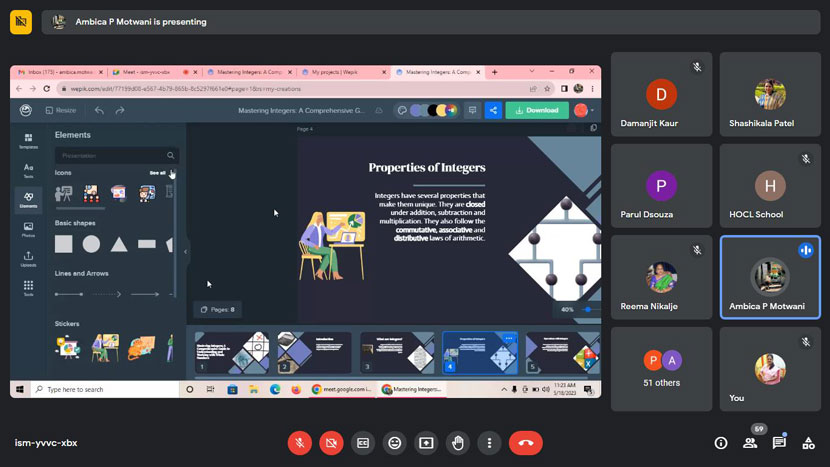Click the Elements search input field
Image resolution: width=830 pixels, height=467 pixels.
point(112,155)
